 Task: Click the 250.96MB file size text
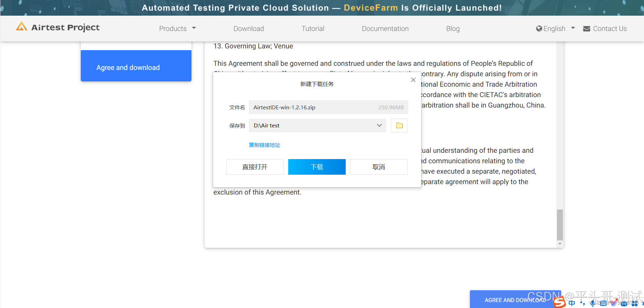[391, 107]
